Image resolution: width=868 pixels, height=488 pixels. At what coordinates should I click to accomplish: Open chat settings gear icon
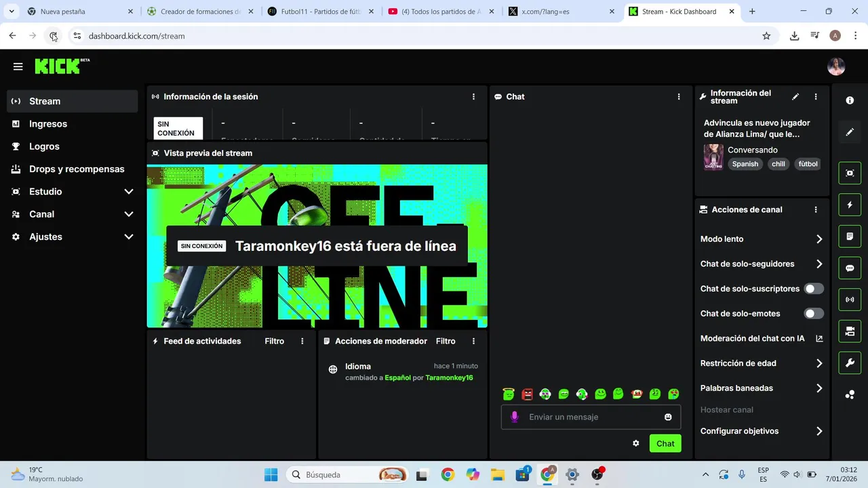(636, 443)
